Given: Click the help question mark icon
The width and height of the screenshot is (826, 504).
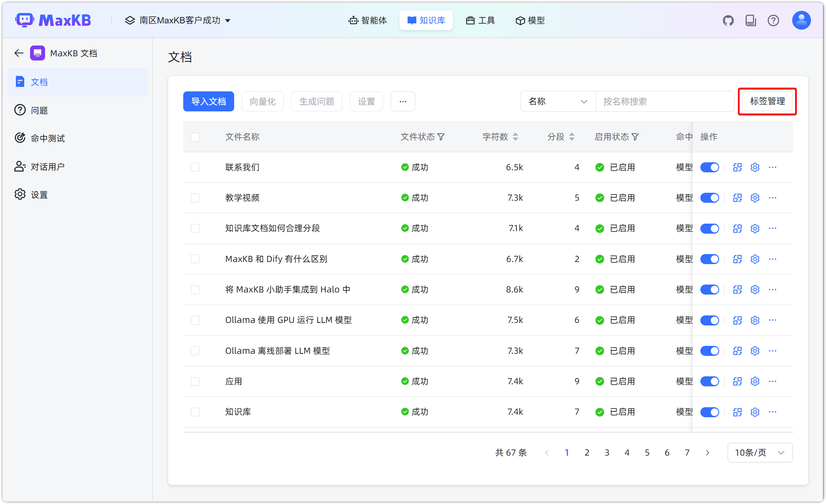Looking at the screenshot, I should pyautogui.click(x=774, y=20).
